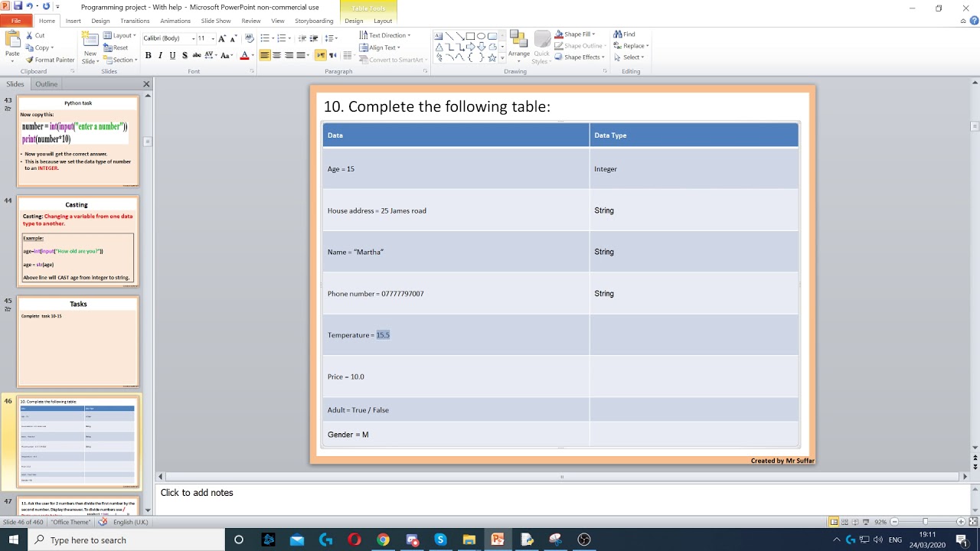The image size is (980, 551).
Task: Toggle Italic formatting
Action: click(x=161, y=55)
